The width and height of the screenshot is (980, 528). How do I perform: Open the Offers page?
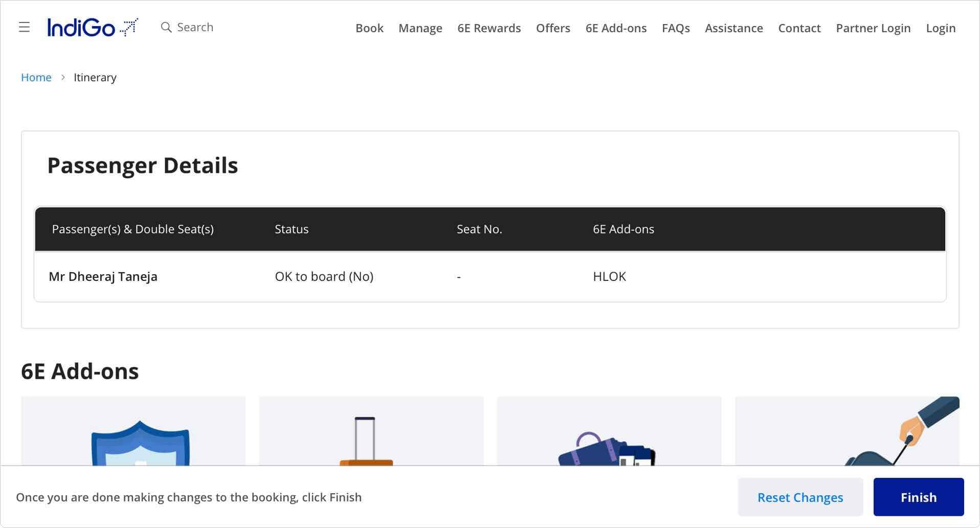tap(552, 28)
